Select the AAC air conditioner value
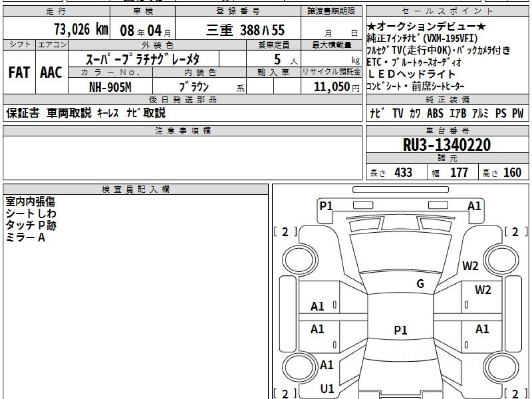Viewport: 532px width, 399px height. click(x=51, y=73)
